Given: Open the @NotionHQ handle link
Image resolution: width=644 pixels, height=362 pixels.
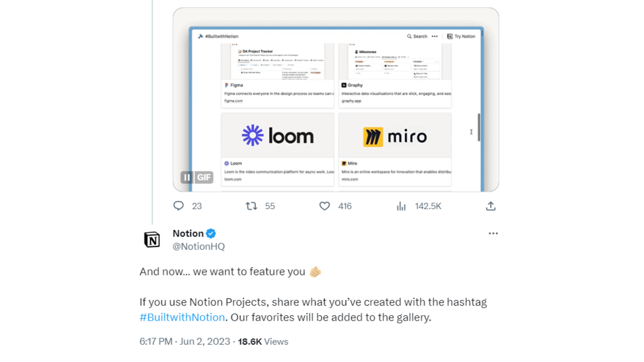Looking at the screenshot, I should point(198,247).
